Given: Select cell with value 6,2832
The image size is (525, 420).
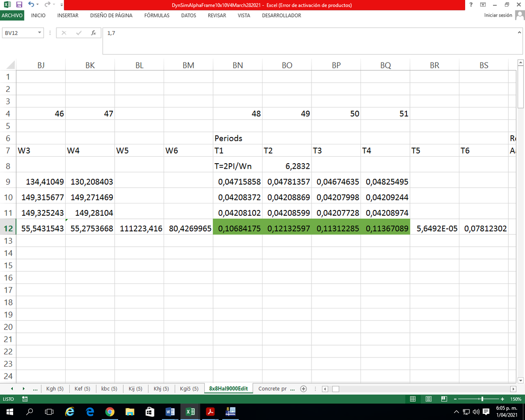Looking at the screenshot, I should (x=287, y=166).
